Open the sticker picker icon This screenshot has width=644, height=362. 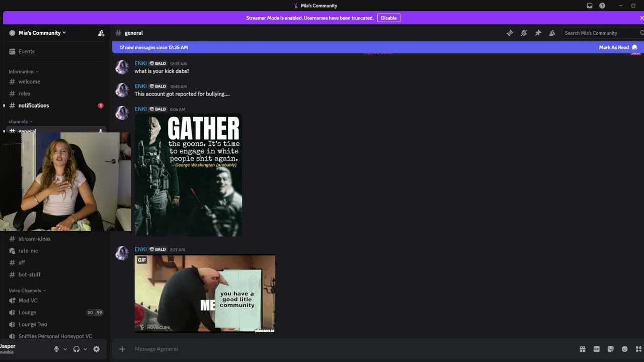tap(610, 349)
